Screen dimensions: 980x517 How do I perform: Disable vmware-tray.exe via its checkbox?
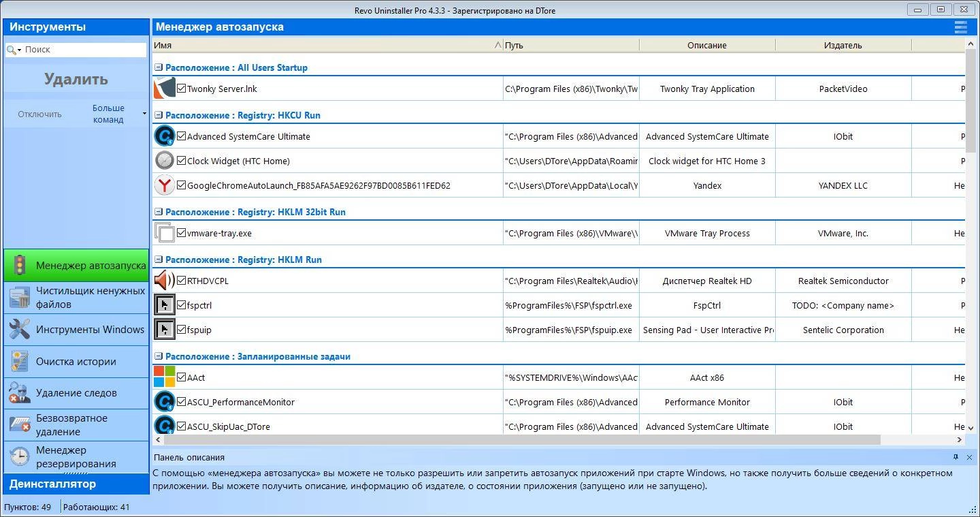coord(182,233)
